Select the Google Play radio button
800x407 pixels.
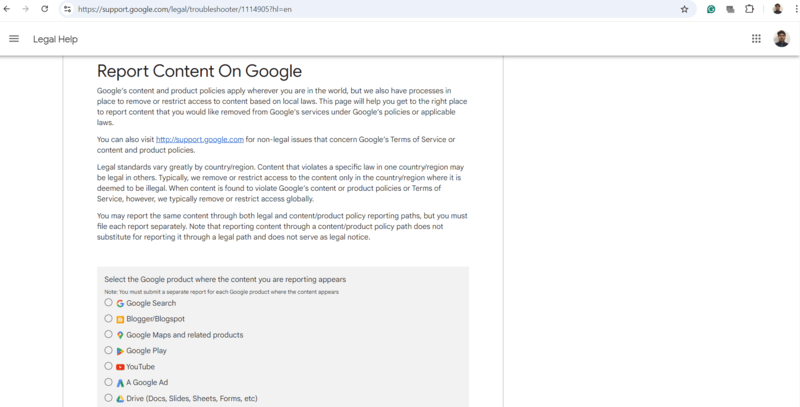(108, 351)
